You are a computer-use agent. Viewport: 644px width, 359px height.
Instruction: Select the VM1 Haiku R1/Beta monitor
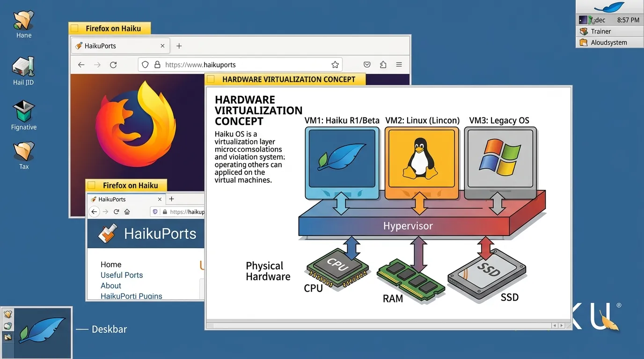[x=342, y=162]
